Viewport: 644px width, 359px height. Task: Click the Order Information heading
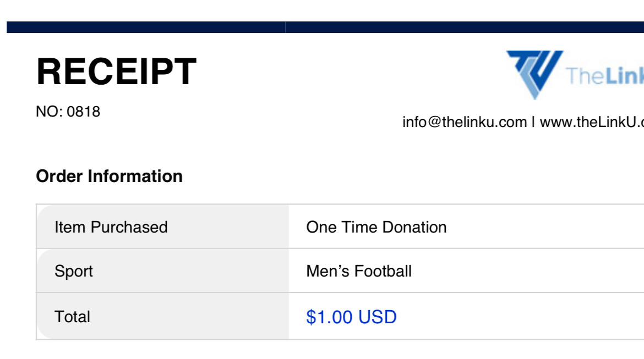[x=109, y=176]
